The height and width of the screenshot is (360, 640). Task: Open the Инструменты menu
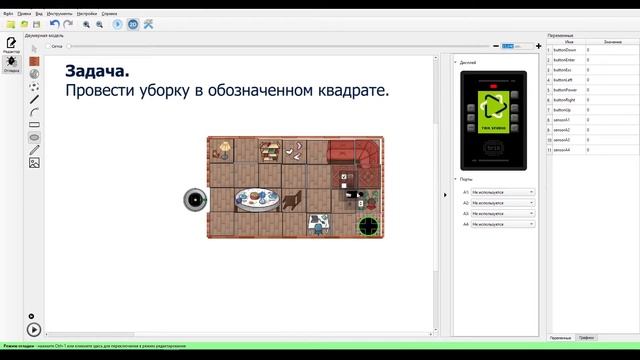pos(59,14)
